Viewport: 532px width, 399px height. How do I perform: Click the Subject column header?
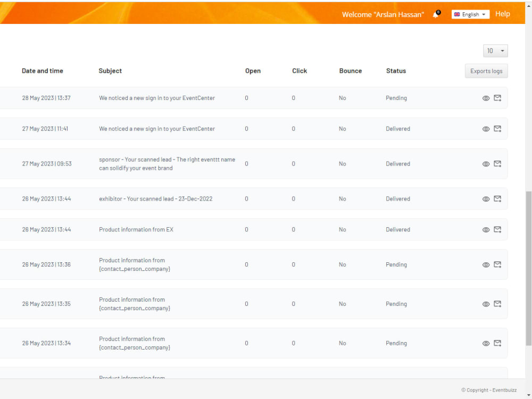(110, 71)
